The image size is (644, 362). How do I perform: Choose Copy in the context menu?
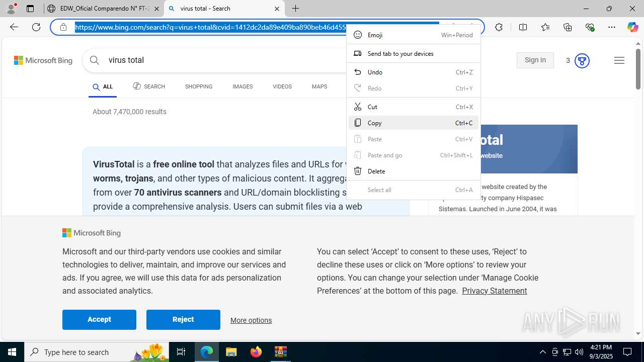point(414,123)
